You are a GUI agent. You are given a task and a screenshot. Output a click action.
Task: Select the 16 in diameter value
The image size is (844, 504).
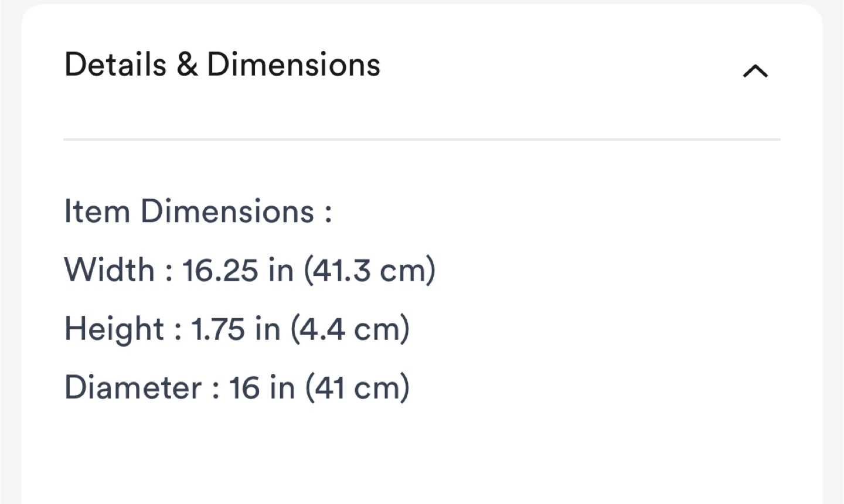pyautogui.click(x=262, y=387)
